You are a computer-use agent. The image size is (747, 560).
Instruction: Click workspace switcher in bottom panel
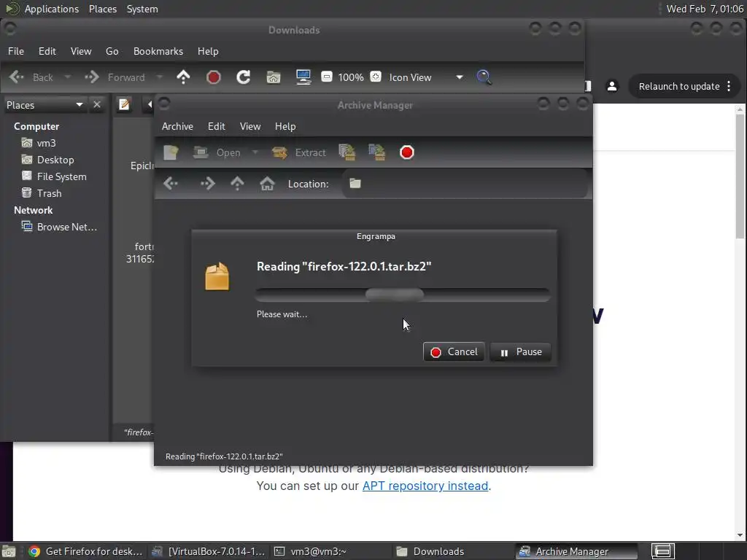[x=662, y=551]
